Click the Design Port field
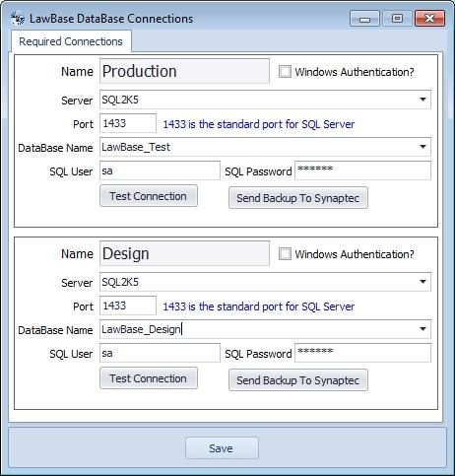Viewport: 455px width, 476px height. [x=128, y=306]
